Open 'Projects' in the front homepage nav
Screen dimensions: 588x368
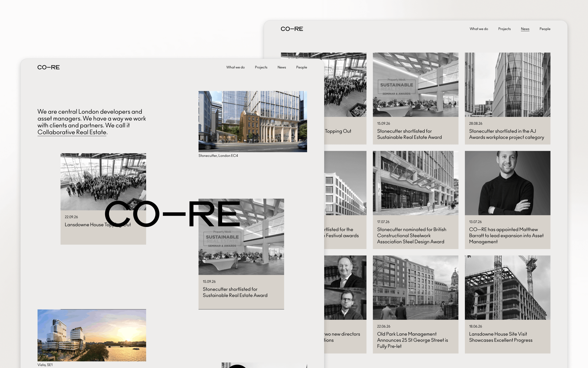coord(261,67)
